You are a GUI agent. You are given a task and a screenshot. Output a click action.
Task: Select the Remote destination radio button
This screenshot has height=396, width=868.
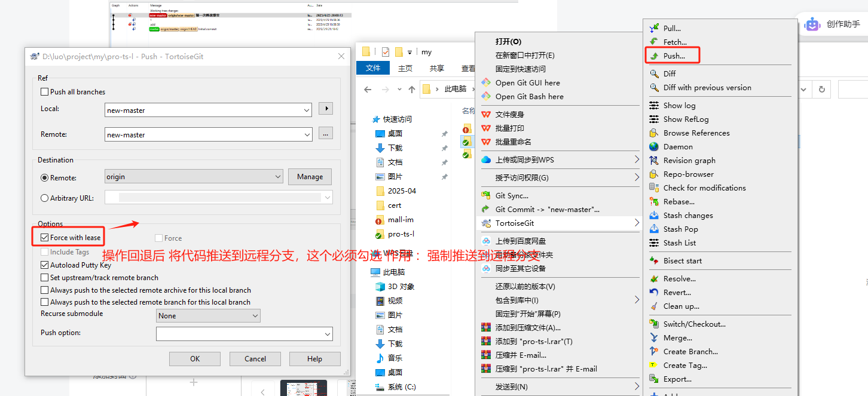point(44,177)
